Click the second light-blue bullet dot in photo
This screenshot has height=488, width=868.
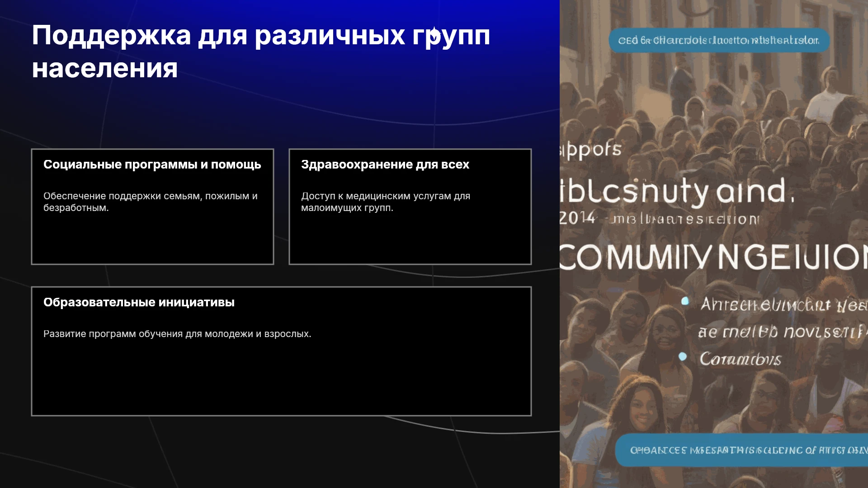(x=683, y=357)
